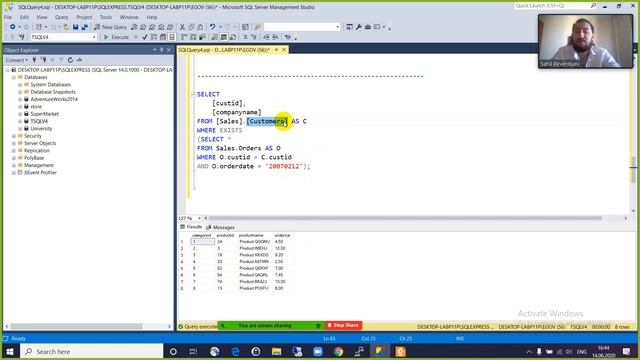Screen dimensions: 640x360
Task: Open the wrench Properties icon
Action: pos(358,27)
